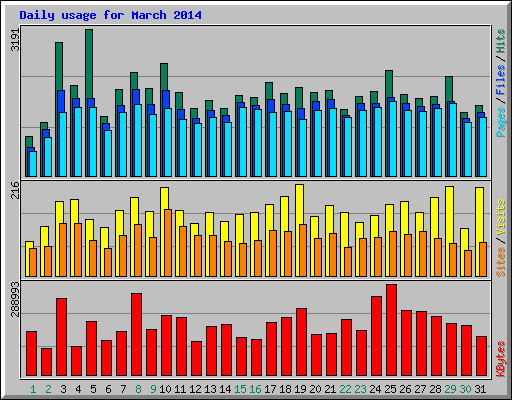This screenshot has height=400, width=512.
Task: Click day 29 on the x-axis
Action: (450, 389)
